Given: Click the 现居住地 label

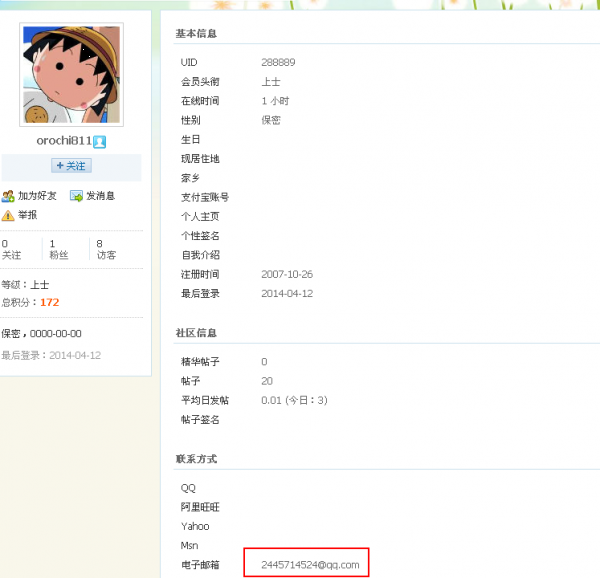Looking at the screenshot, I should click(x=200, y=159).
